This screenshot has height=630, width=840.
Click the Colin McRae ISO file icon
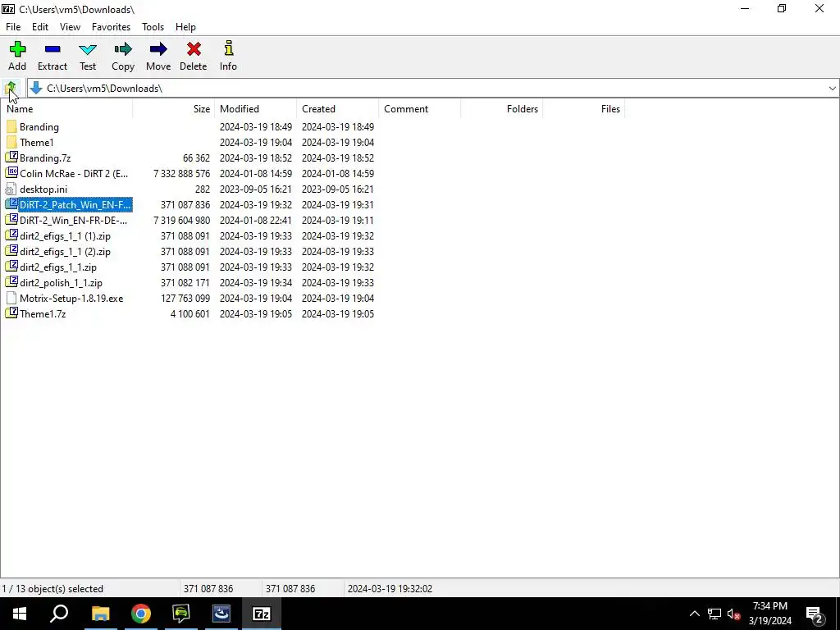(11, 173)
